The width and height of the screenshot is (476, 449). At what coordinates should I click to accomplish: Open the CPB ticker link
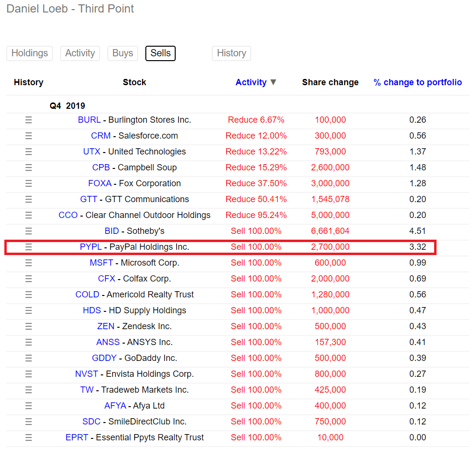[101, 167]
